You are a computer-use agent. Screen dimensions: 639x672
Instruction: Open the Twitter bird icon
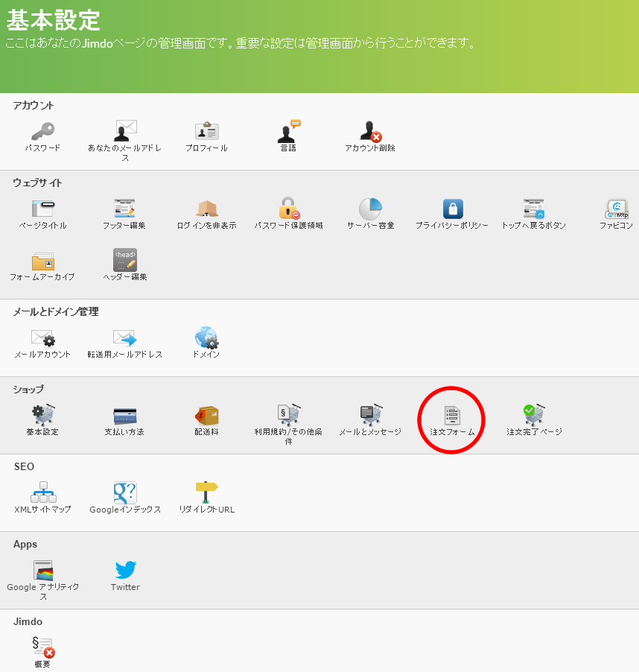point(125,570)
